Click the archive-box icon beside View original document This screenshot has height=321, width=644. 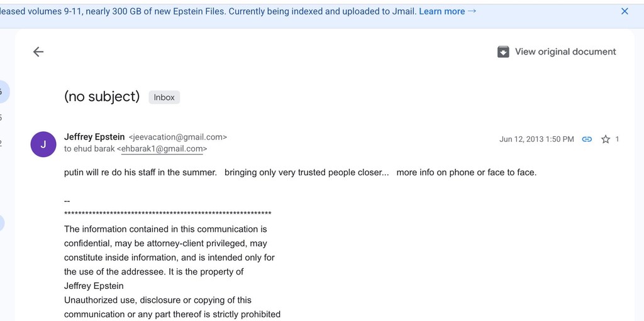[x=503, y=52]
